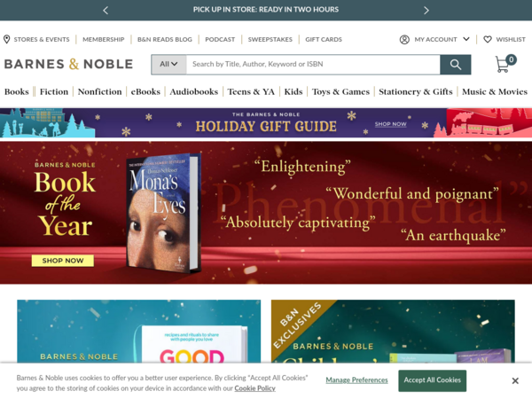Screen dimensions: 532x399
Task: Click the Mona's Eyes book cover
Action: point(162,214)
